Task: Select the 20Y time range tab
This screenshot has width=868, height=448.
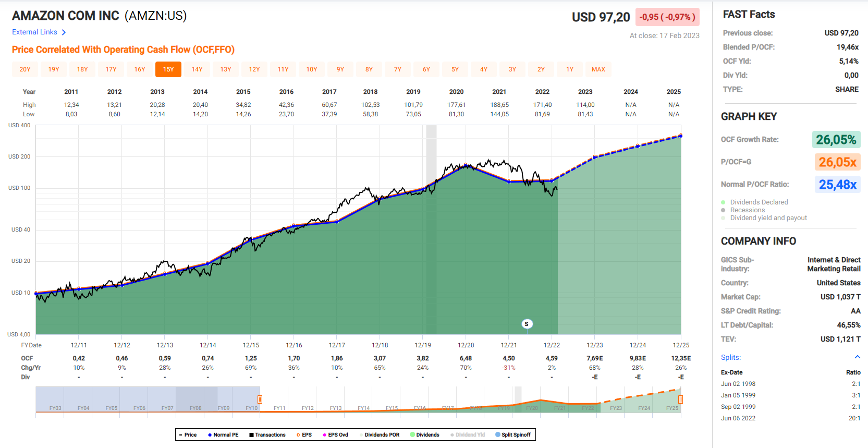Action: pyautogui.click(x=25, y=69)
